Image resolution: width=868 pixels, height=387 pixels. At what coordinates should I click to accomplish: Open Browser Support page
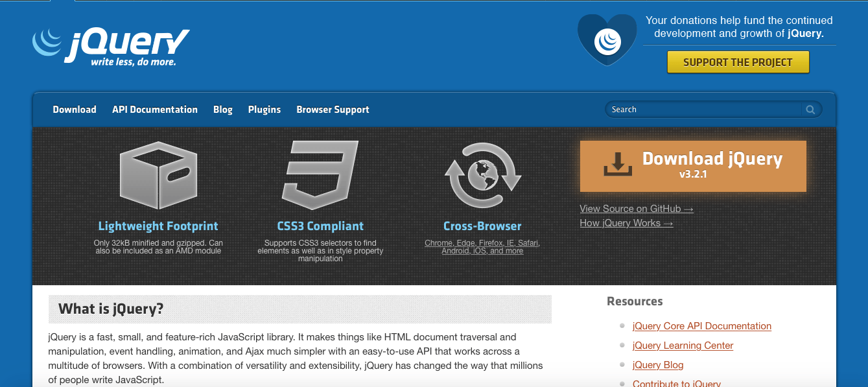click(x=333, y=110)
